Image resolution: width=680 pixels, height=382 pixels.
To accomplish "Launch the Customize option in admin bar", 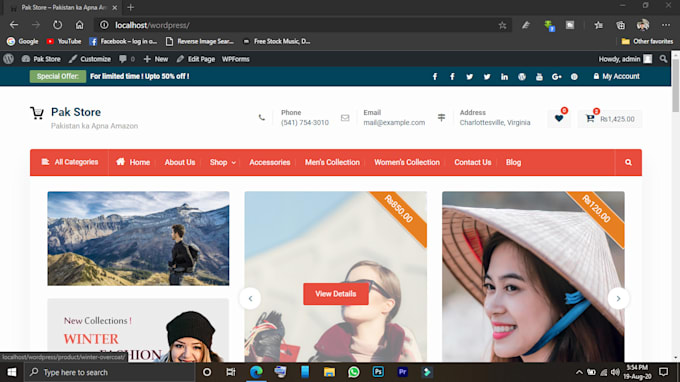I will [x=90, y=59].
